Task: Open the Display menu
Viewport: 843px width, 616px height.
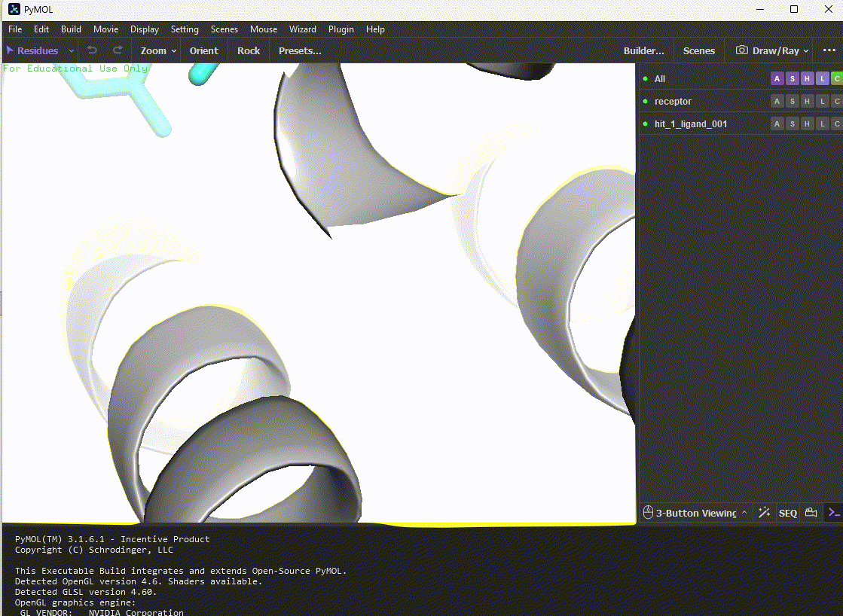Action: click(x=144, y=29)
